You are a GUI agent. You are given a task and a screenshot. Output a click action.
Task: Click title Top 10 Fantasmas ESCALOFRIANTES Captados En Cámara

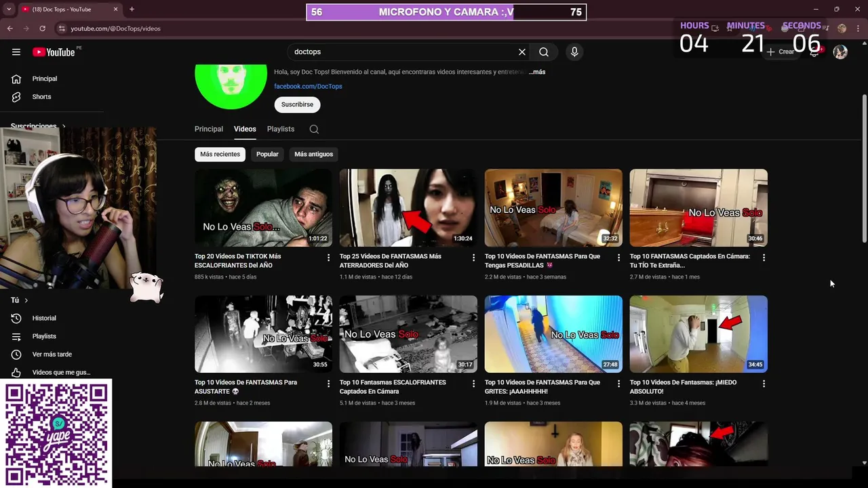(x=393, y=387)
